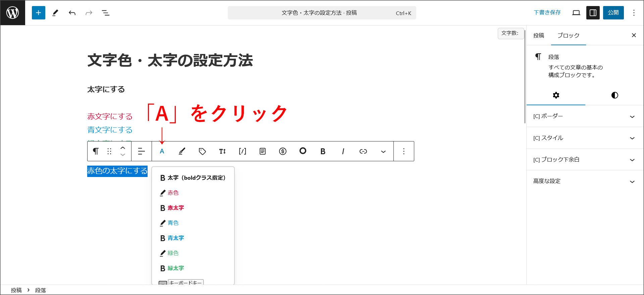
Task: Click 投稿 in the bottom breadcrumb
Action: [16, 290]
